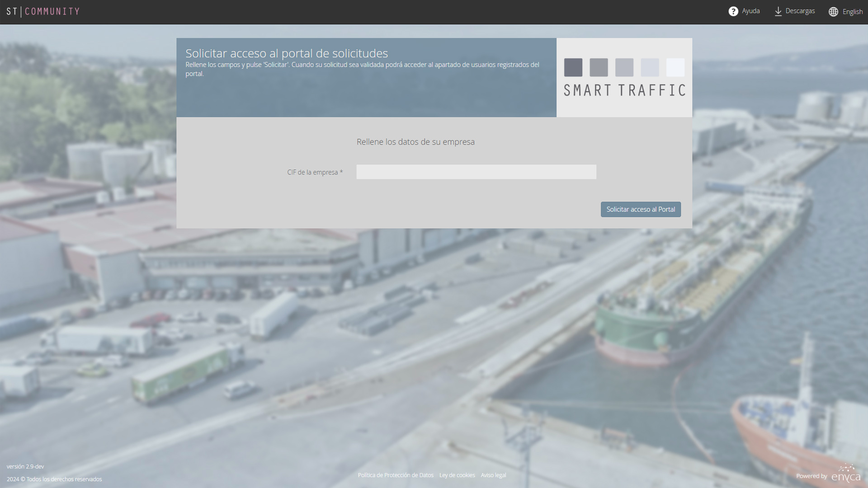
Task: Switch language to English
Action: point(853,12)
